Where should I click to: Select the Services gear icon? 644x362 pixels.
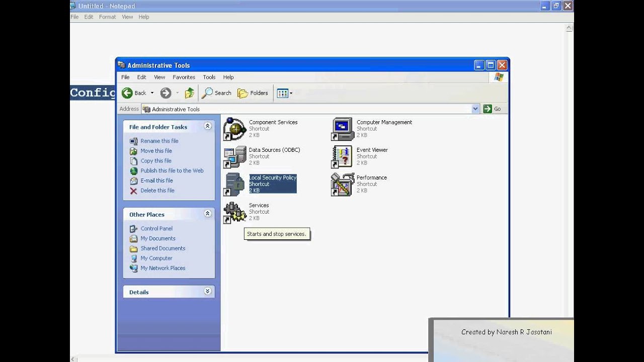coord(234,212)
